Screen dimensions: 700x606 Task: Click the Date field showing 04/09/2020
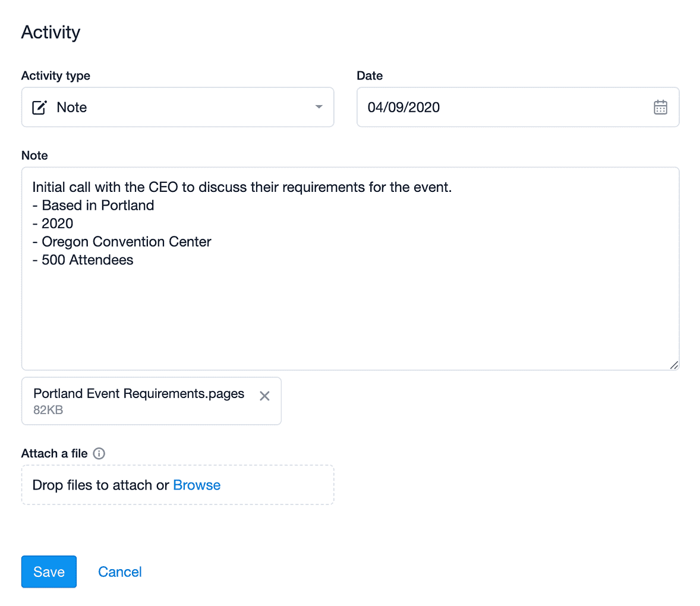(518, 107)
